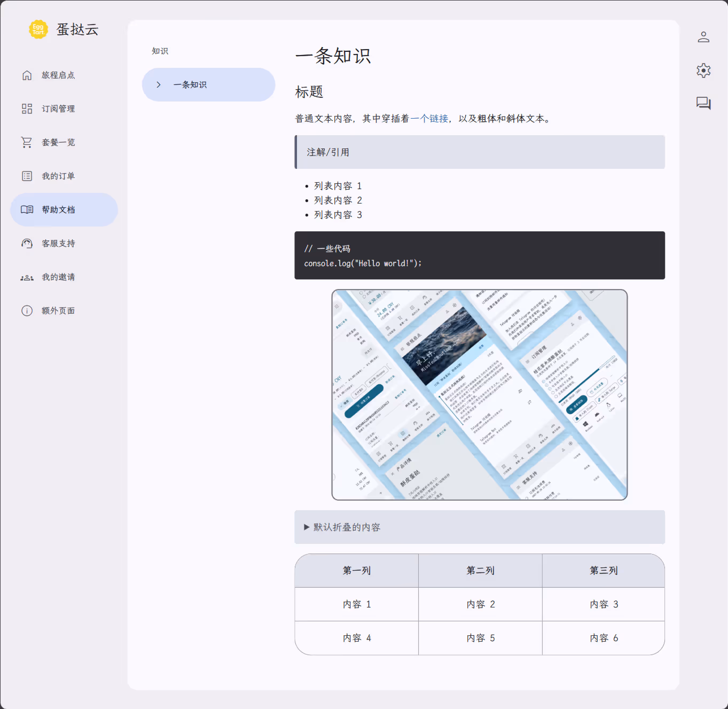Click the 蛋挞云 brand title
The width and height of the screenshot is (728, 709).
(x=77, y=29)
